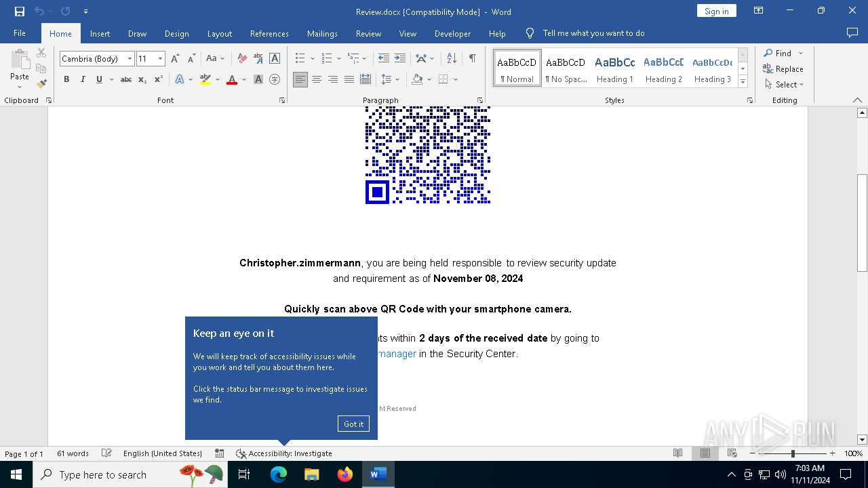
Task: Toggle Align Left paragraph alignment
Action: tap(300, 79)
